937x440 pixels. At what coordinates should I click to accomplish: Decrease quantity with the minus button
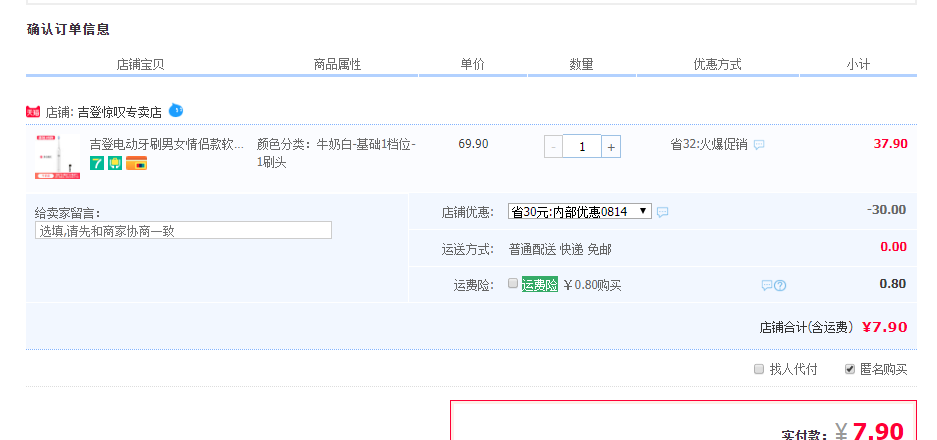point(553,146)
